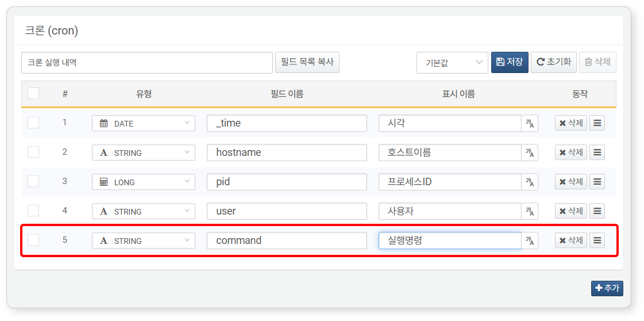Click the 추가 add button

pyautogui.click(x=607, y=289)
